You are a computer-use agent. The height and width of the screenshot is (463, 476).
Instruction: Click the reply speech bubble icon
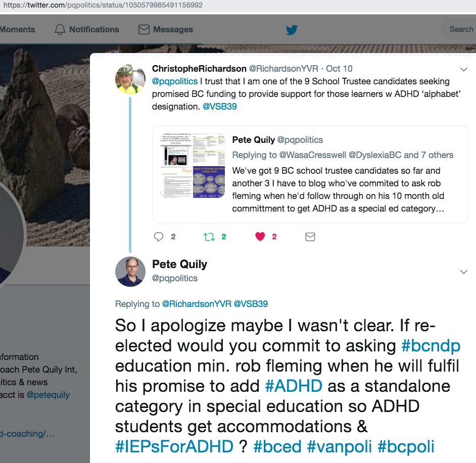pos(159,236)
